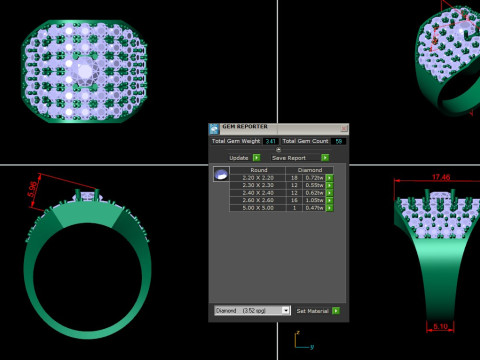The height and width of the screenshot is (360, 480).
Task: Click the Total Gem Weight label
Action: click(x=236, y=141)
